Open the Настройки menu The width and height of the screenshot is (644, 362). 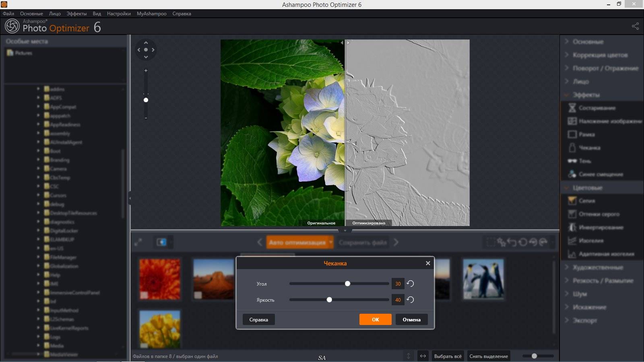point(119,14)
